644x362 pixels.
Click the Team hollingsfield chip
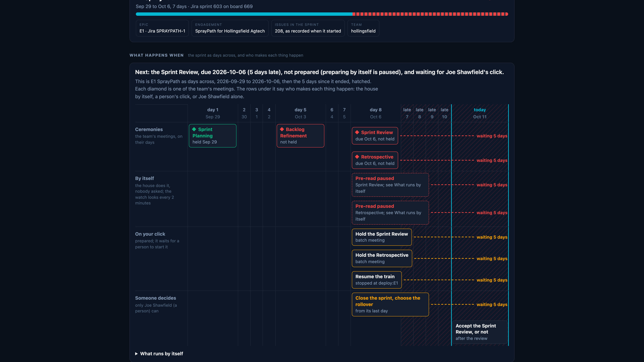point(363,28)
